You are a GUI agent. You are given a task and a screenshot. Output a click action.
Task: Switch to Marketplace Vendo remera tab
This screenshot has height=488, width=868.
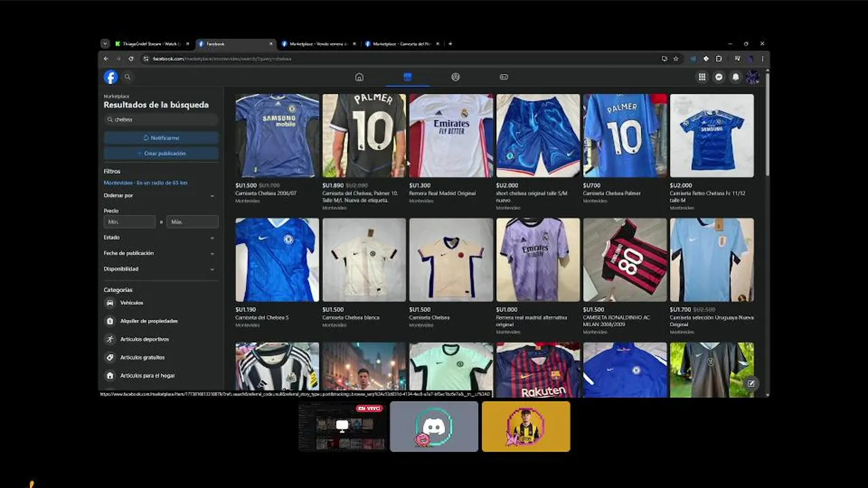tap(319, 44)
